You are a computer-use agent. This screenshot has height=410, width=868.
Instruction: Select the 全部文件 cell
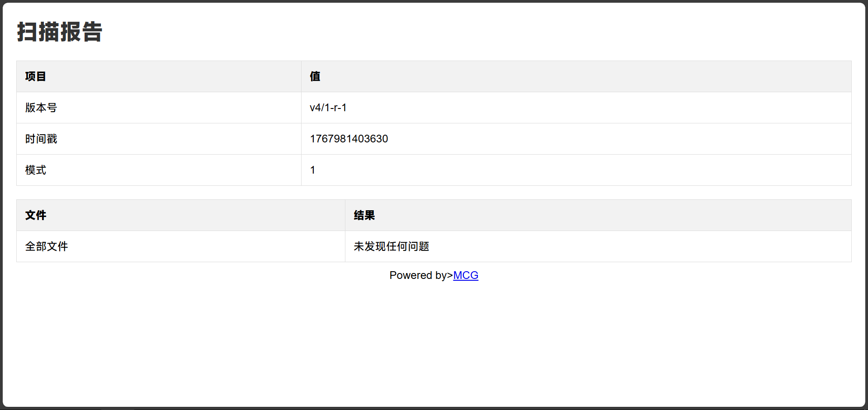47,246
